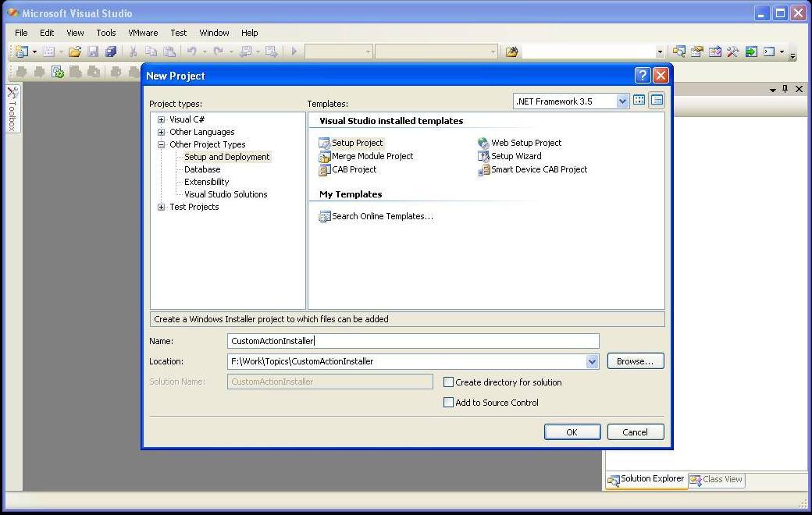Select the Merge Module Project template

(x=366, y=156)
